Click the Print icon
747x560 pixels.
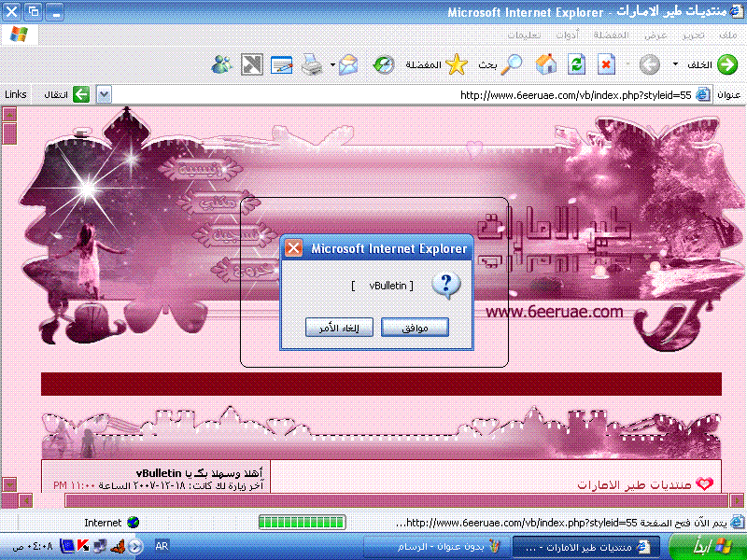(x=312, y=64)
